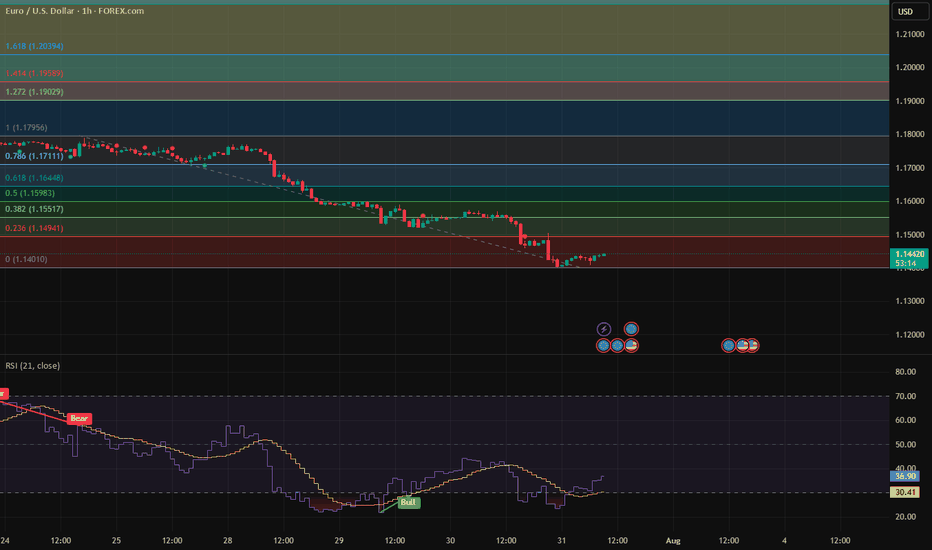Click the 80.00 RSI axis label
The image size is (932, 550).
coord(905,372)
